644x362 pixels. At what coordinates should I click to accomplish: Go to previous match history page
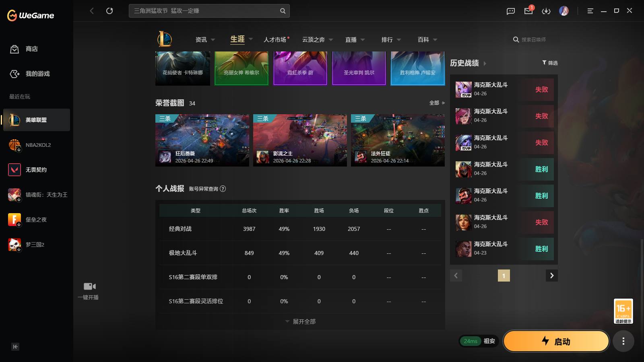456,276
